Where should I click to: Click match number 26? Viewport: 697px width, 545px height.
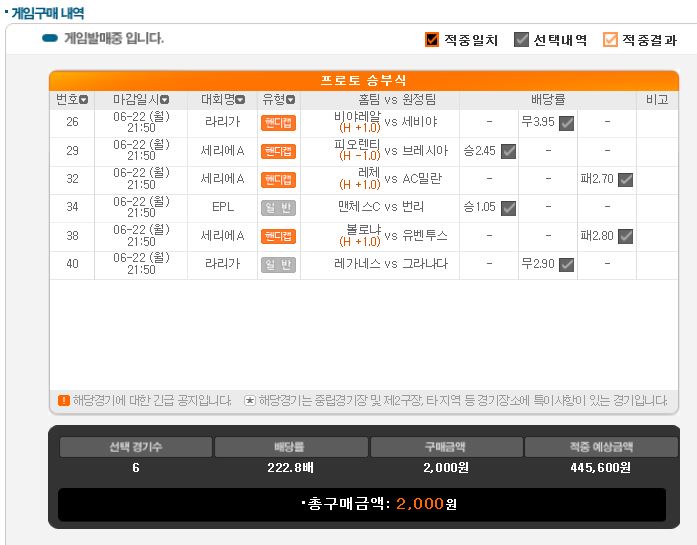(72, 122)
